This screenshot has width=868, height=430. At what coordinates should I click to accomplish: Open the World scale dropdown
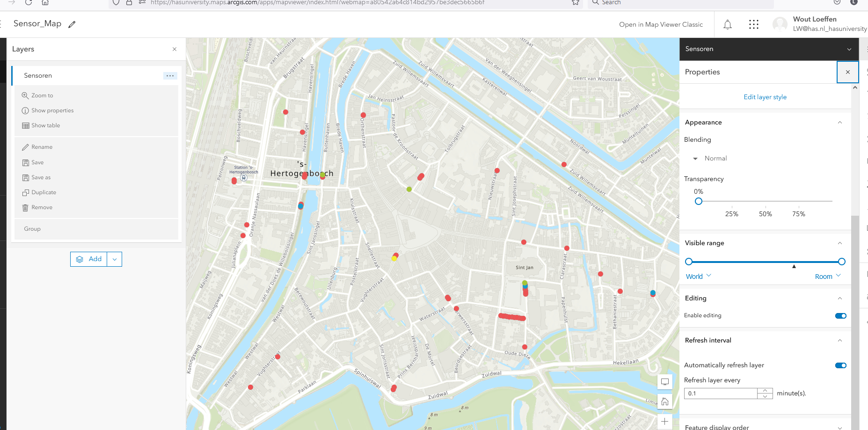click(x=699, y=276)
